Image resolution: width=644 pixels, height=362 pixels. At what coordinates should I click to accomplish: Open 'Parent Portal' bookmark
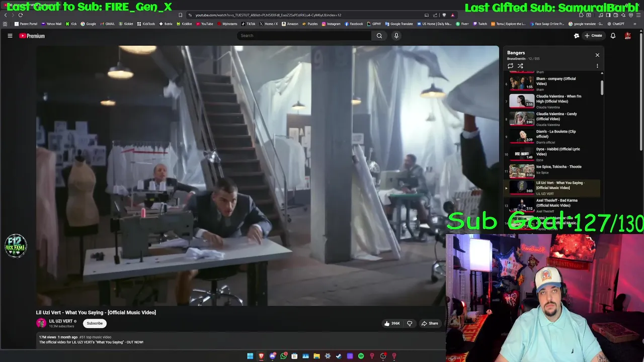(x=26, y=24)
